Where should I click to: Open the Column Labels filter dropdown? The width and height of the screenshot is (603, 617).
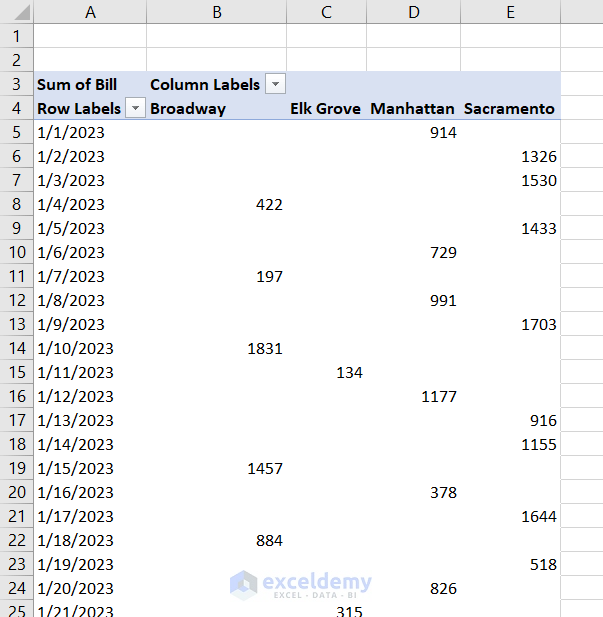(x=276, y=84)
